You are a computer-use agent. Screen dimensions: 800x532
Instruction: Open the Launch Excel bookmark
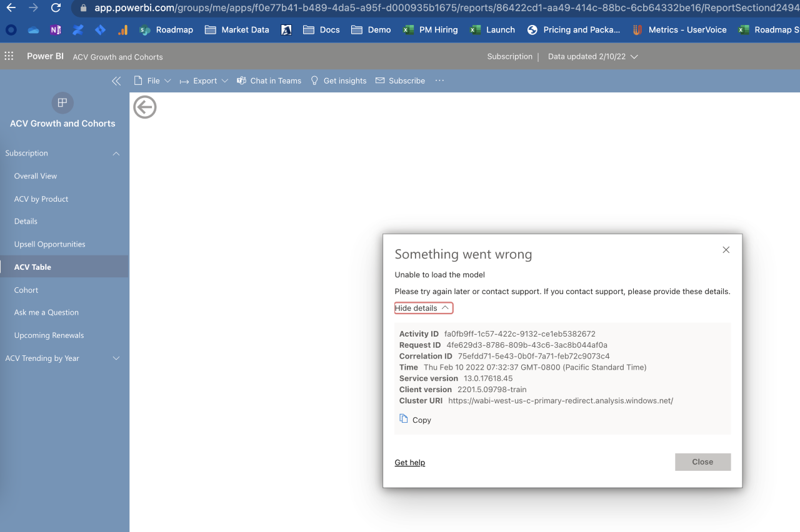[492, 30]
